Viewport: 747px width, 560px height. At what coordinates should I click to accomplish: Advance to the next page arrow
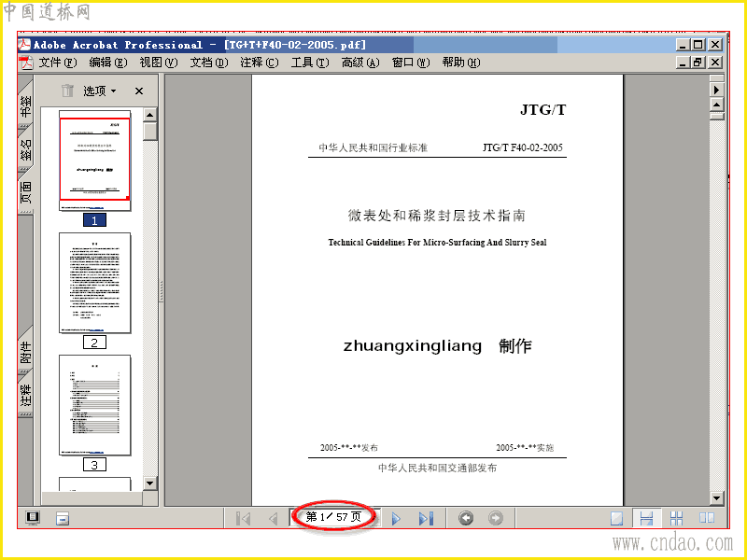[396, 518]
